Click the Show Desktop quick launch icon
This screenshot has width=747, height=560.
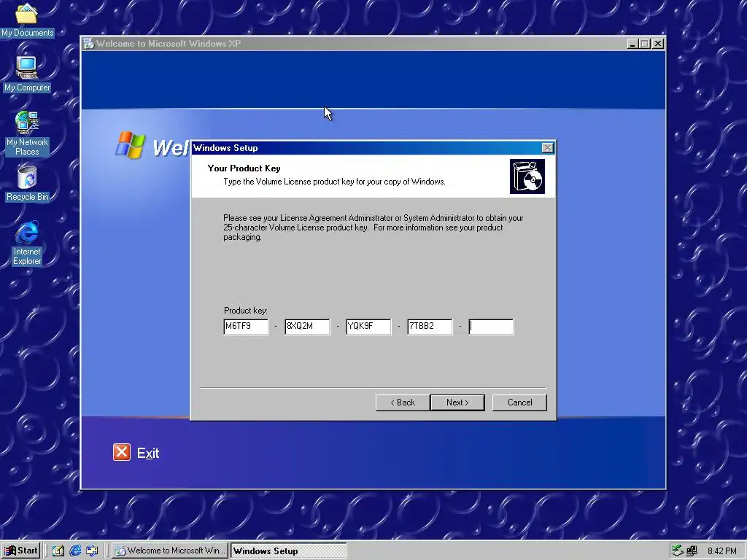pos(58,551)
